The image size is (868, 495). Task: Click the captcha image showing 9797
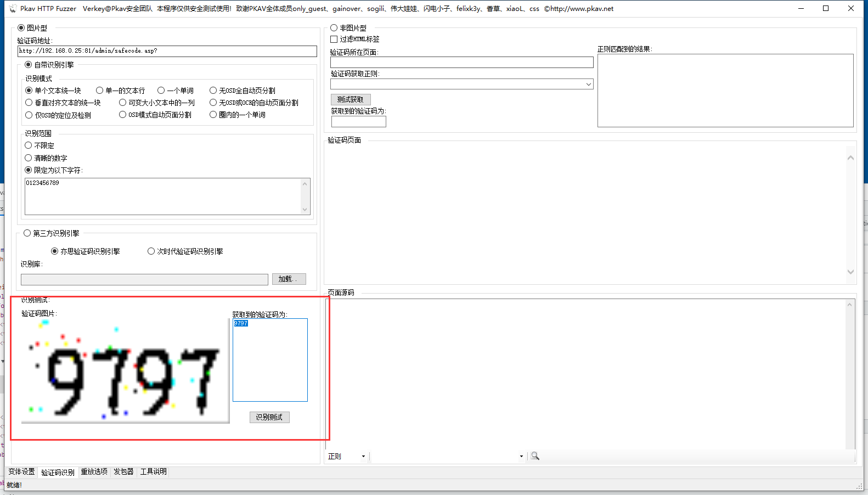point(125,372)
